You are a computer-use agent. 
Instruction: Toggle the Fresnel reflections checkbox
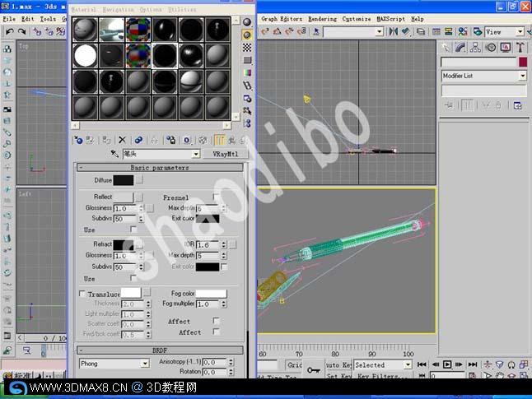(x=216, y=197)
